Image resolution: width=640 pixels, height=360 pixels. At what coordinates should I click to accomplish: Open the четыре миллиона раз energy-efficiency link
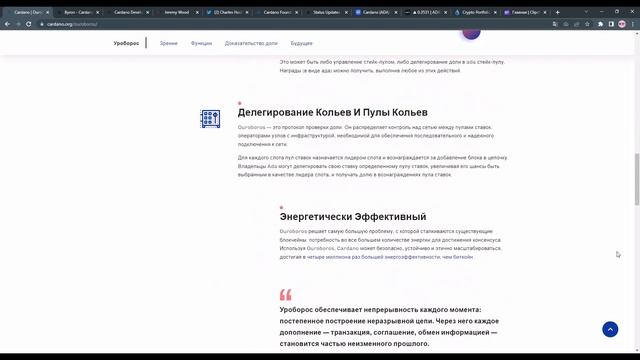pos(390,257)
